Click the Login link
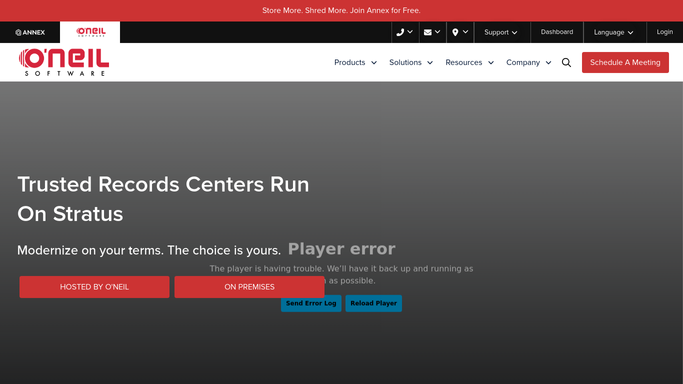Screen dimensions: 683x384 coord(665,32)
